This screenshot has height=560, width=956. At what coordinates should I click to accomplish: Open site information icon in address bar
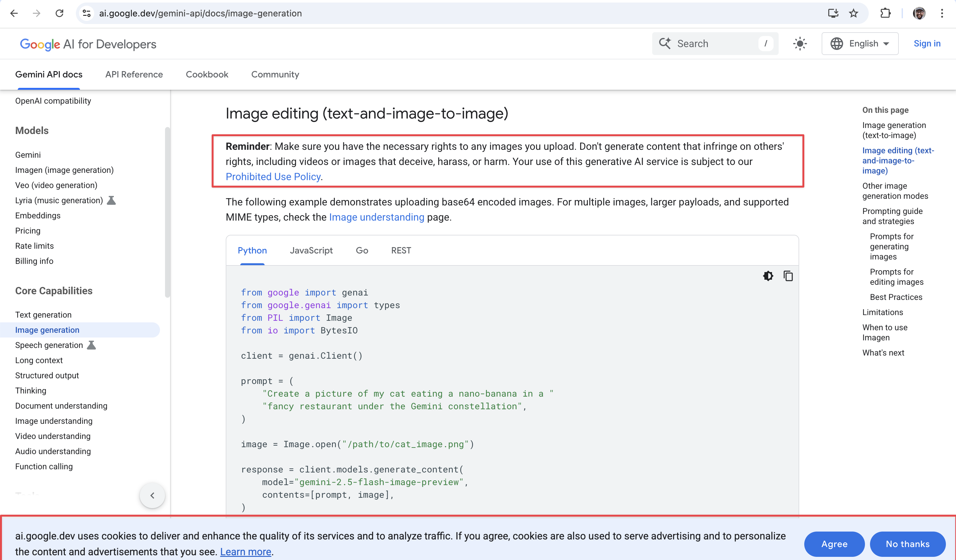tap(87, 13)
